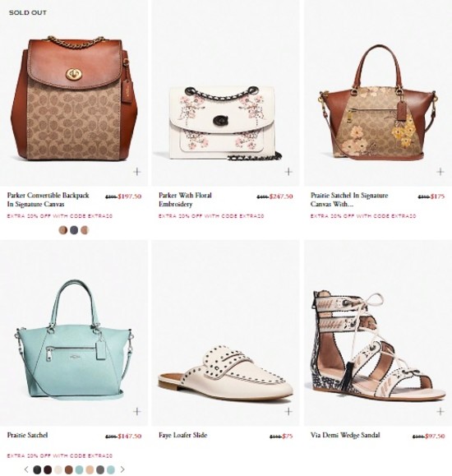Click the plus icon on blue Prairie Satchel

(137, 411)
